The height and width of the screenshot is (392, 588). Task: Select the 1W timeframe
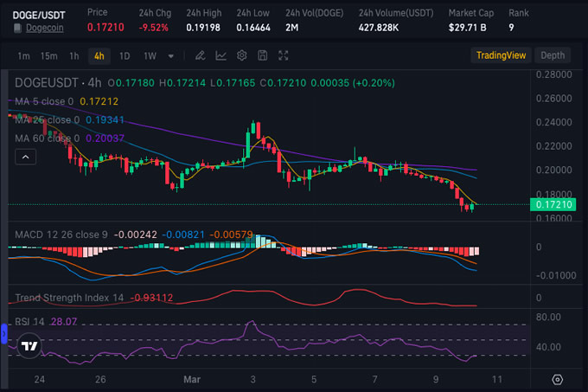tap(150, 56)
